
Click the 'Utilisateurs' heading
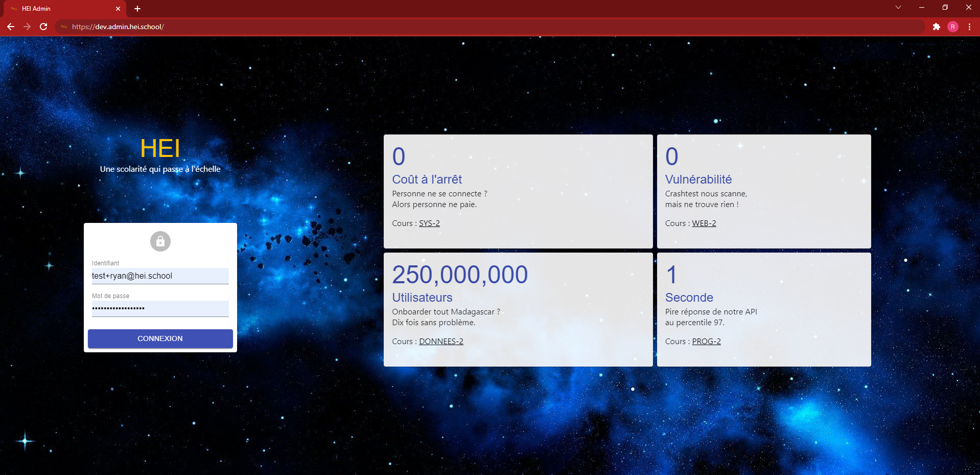pyautogui.click(x=422, y=298)
